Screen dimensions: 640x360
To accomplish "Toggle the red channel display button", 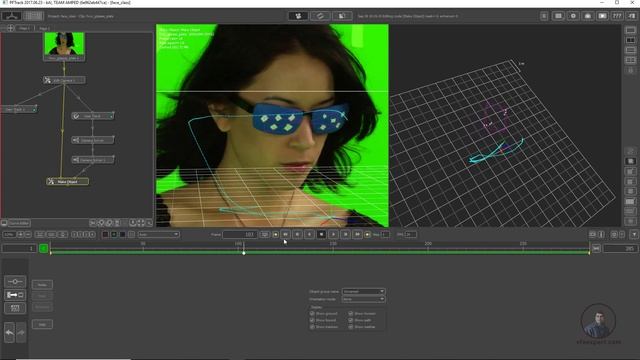I will tap(105, 234).
